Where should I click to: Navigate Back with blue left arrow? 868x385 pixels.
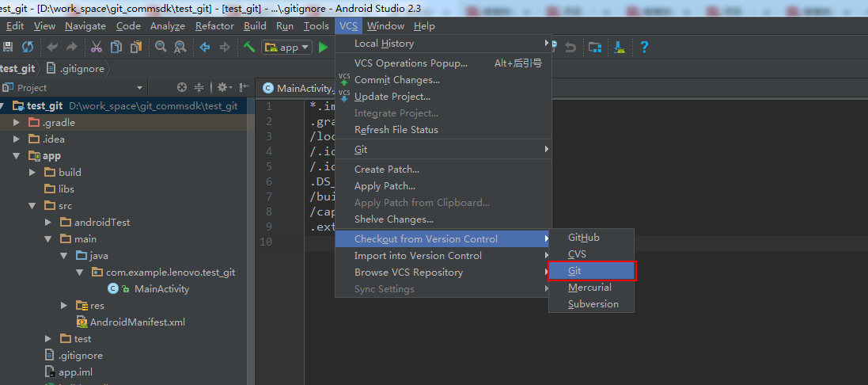(x=205, y=47)
